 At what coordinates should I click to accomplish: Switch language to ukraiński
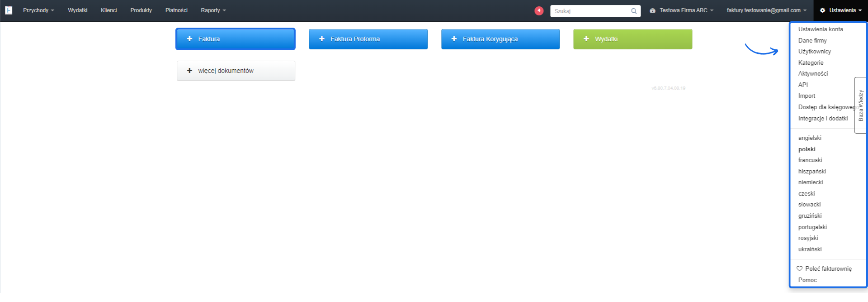(810, 249)
